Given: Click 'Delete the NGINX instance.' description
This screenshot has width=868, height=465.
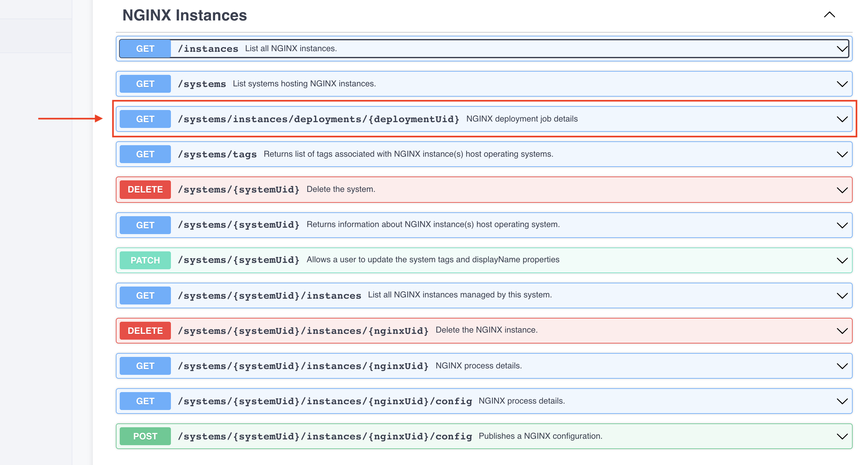Looking at the screenshot, I should pyautogui.click(x=486, y=330).
